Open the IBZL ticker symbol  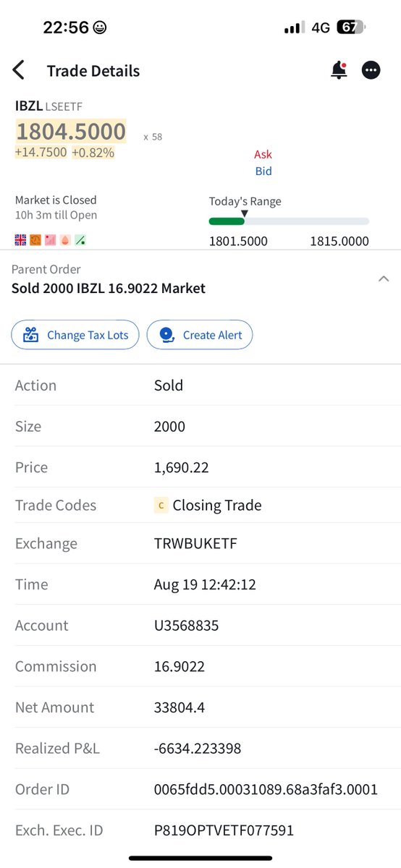[28, 106]
